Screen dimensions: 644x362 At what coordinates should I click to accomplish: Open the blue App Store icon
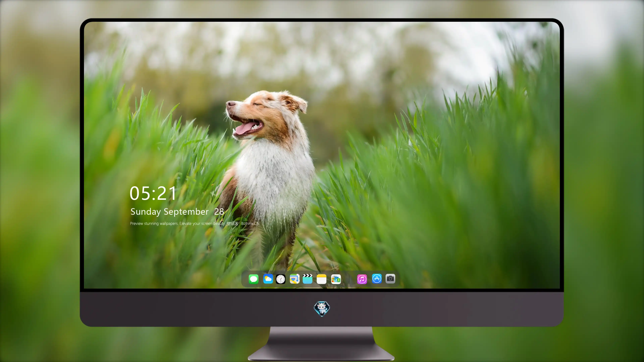point(377,279)
